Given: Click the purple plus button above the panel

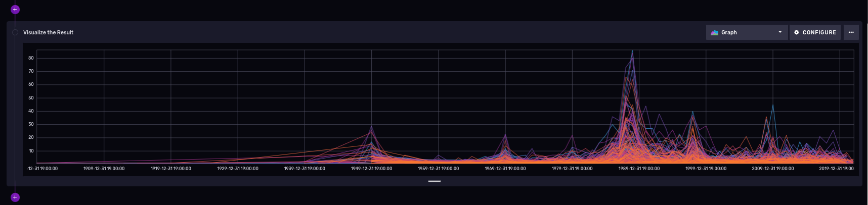Looking at the screenshot, I should (x=15, y=9).
